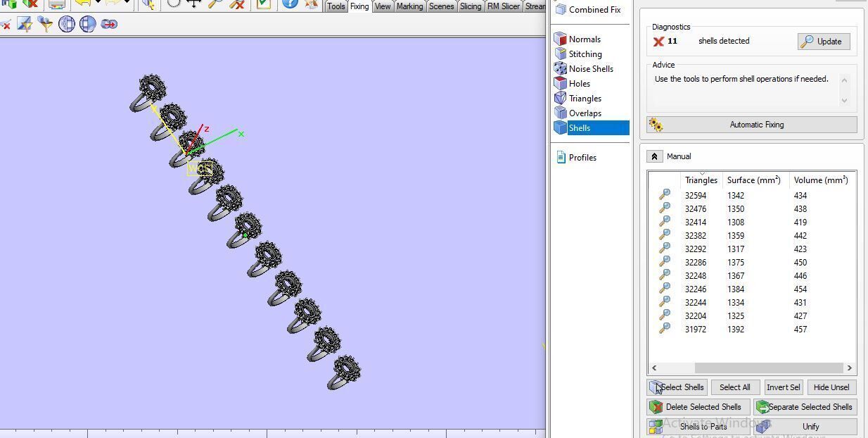Sort shells by Triangles column header
This screenshot has width=868, height=438.
click(x=701, y=180)
